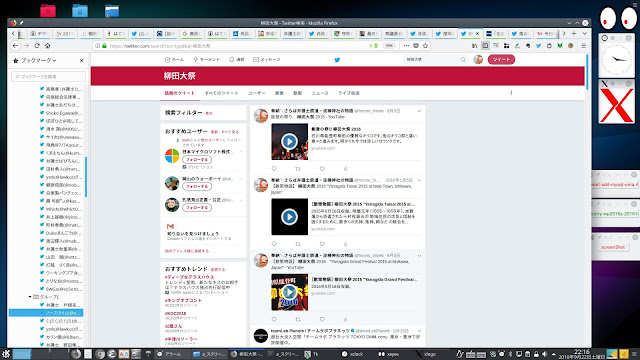Switch to the ライブ放送 tab

click(349, 93)
